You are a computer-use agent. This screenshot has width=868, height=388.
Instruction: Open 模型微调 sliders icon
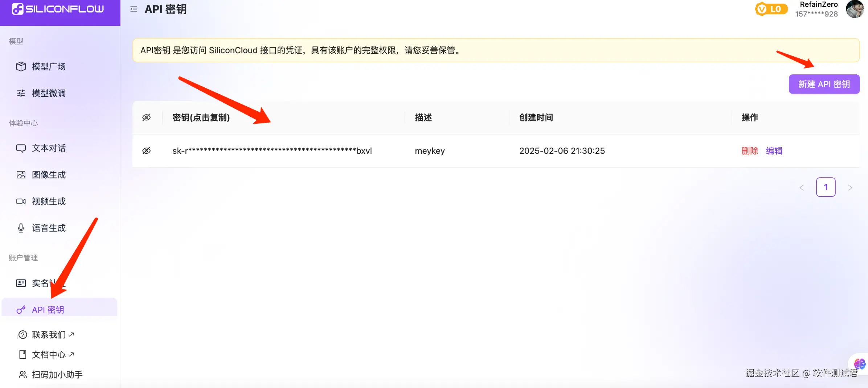click(x=21, y=93)
